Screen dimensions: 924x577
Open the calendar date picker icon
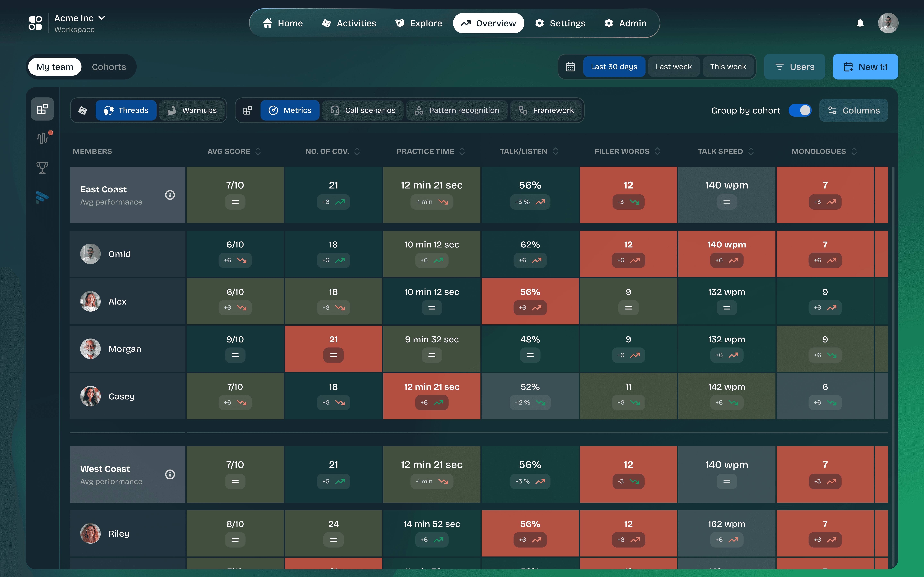(570, 67)
